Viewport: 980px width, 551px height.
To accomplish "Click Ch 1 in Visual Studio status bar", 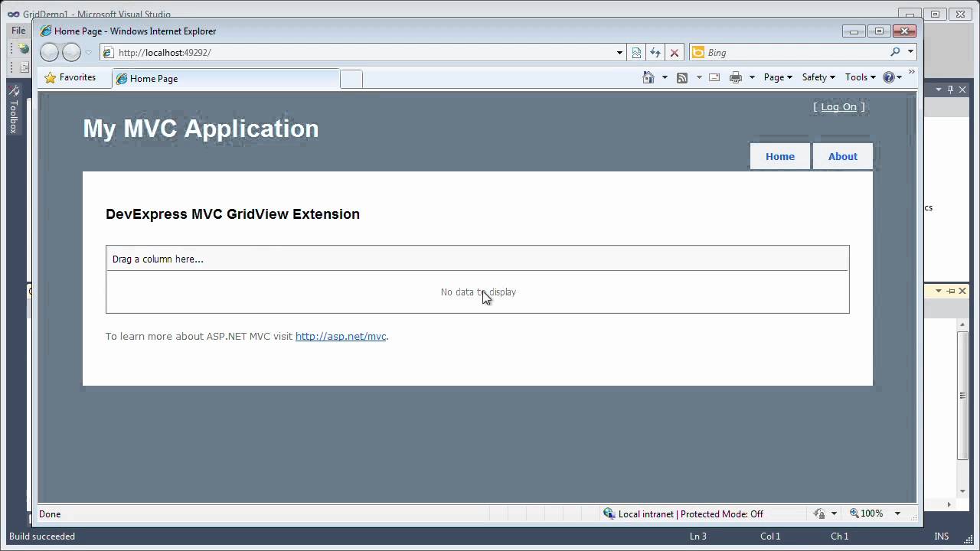I will pyautogui.click(x=840, y=536).
